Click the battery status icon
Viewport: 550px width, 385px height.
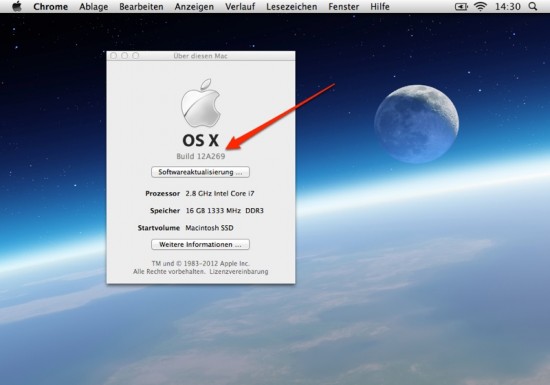click(461, 7)
